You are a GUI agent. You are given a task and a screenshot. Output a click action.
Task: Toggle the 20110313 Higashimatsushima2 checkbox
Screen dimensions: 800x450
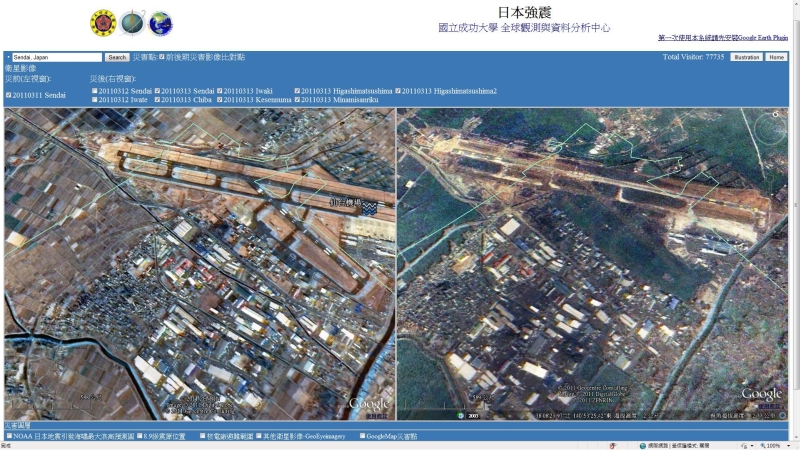[398, 91]
